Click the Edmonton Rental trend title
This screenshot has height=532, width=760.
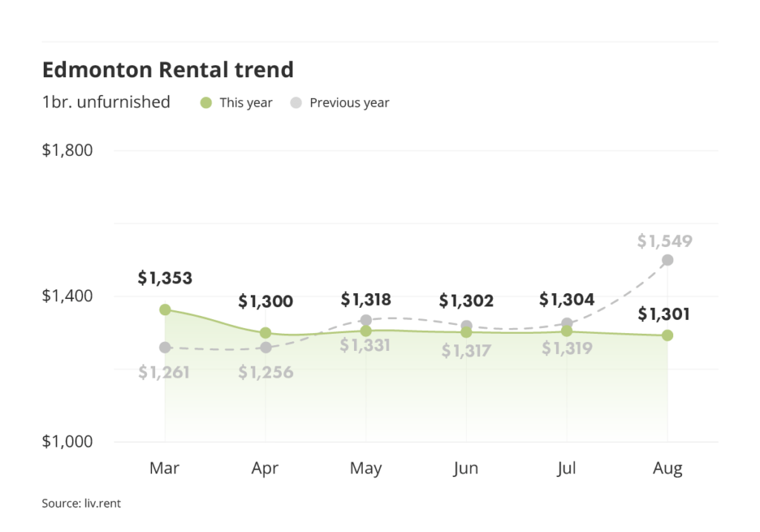click(168, 70)
